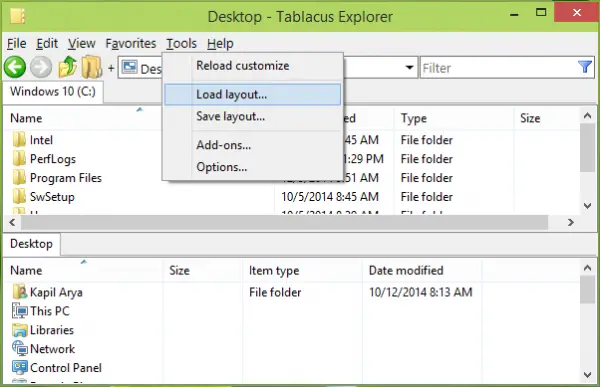
Task: Select the This PC entry name
Action: (50, 311)
